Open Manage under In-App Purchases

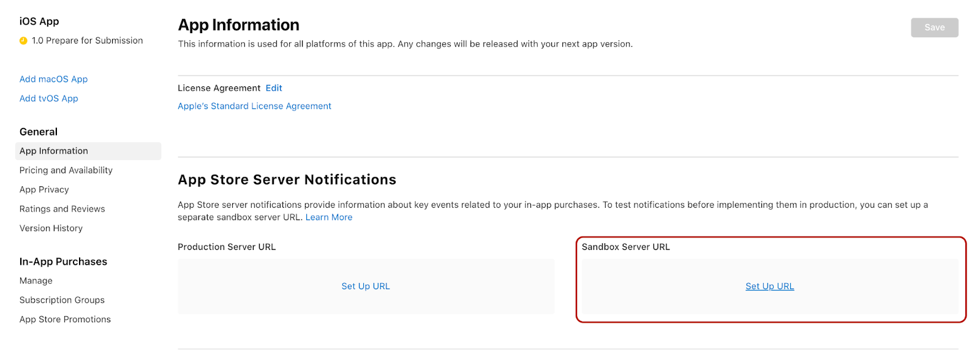pos(36,281)
